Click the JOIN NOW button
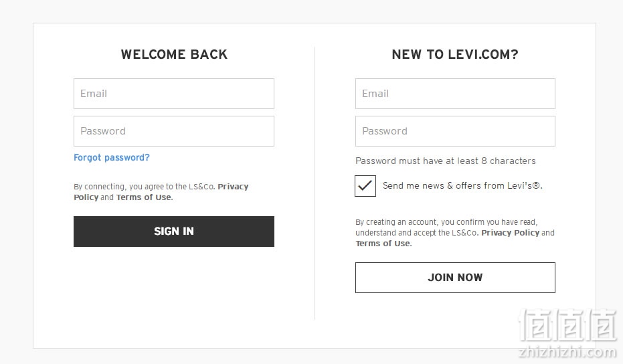Image resolution: width=623 pixels, height=364 pixels. (455, 278)
